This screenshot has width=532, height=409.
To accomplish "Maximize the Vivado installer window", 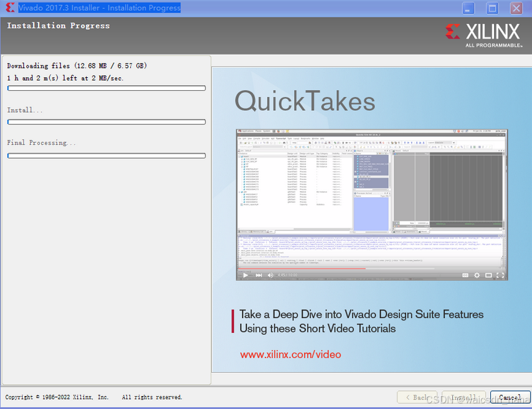I will (x=492, y=8).
